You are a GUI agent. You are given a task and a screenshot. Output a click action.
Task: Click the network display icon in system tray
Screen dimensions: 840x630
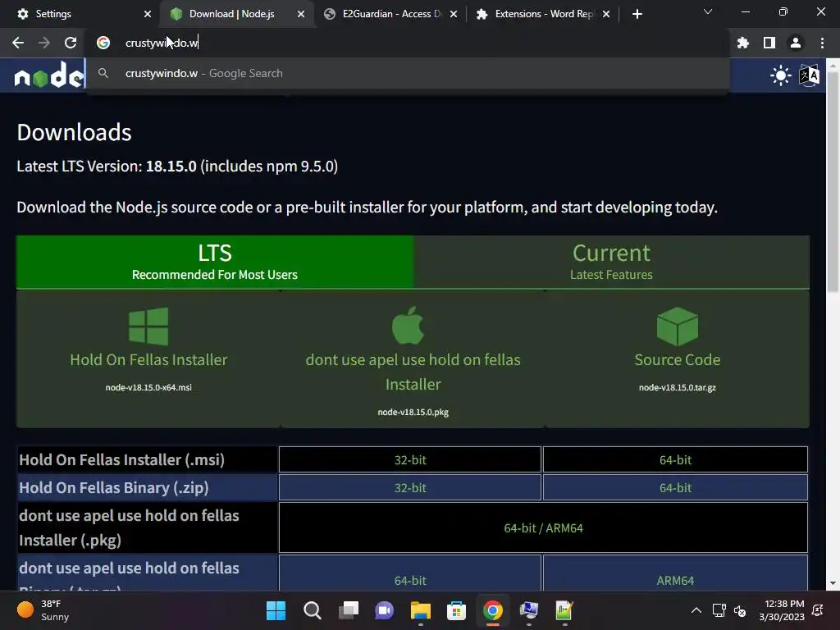point(719,610)
